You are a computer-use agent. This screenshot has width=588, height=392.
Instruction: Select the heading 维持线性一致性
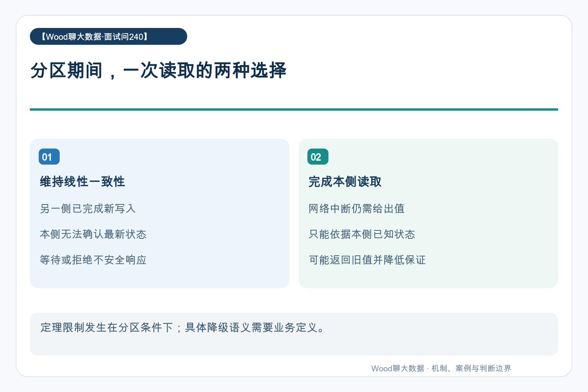pyautogui.click(x=83, y=181)
